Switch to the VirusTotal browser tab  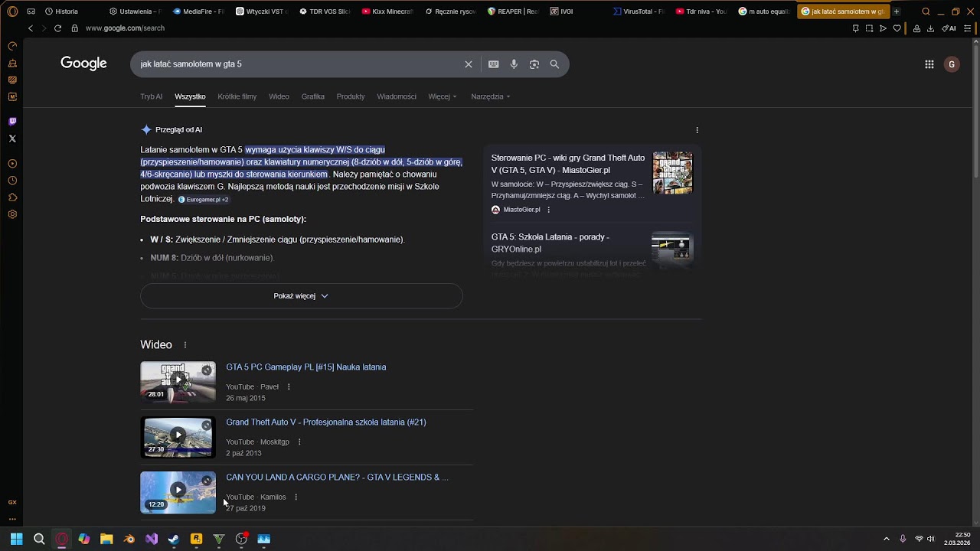pyautogui.click(x=640, y=11)
